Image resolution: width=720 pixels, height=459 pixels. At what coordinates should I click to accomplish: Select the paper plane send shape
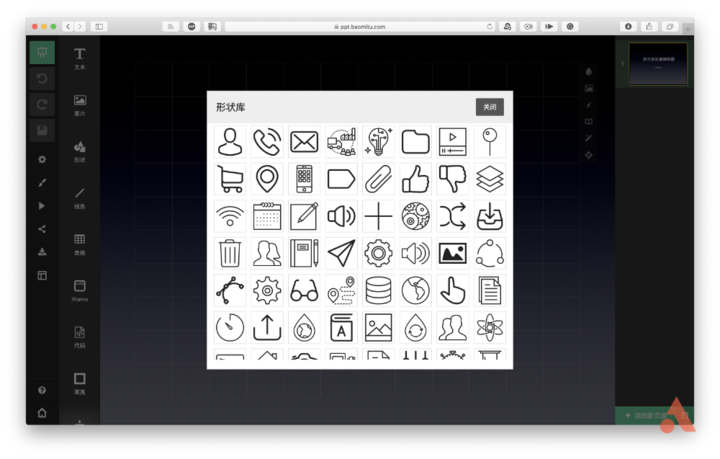pos(341,253)
